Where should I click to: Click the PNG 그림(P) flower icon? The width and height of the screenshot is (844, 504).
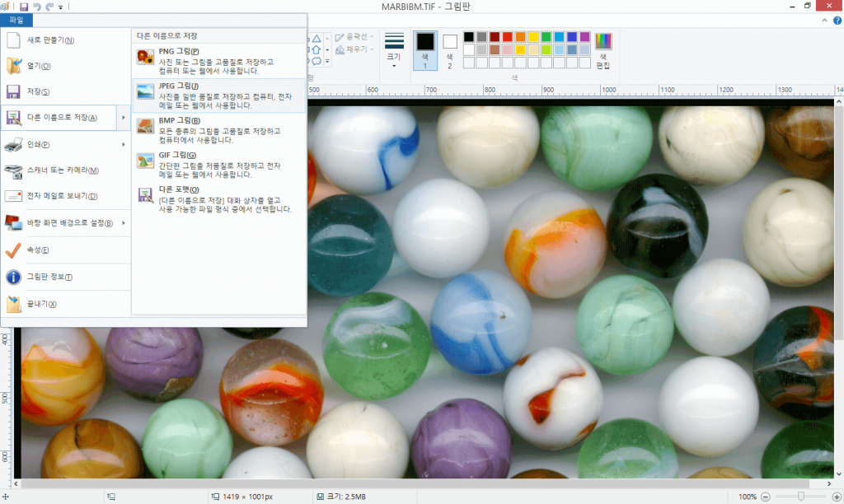[x=145, y=57]
